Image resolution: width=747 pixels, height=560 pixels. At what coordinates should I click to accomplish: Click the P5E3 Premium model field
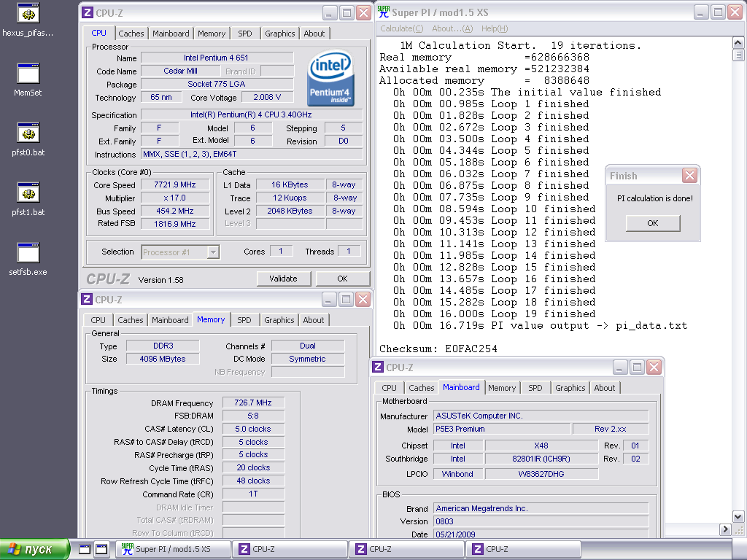(502, 429)
